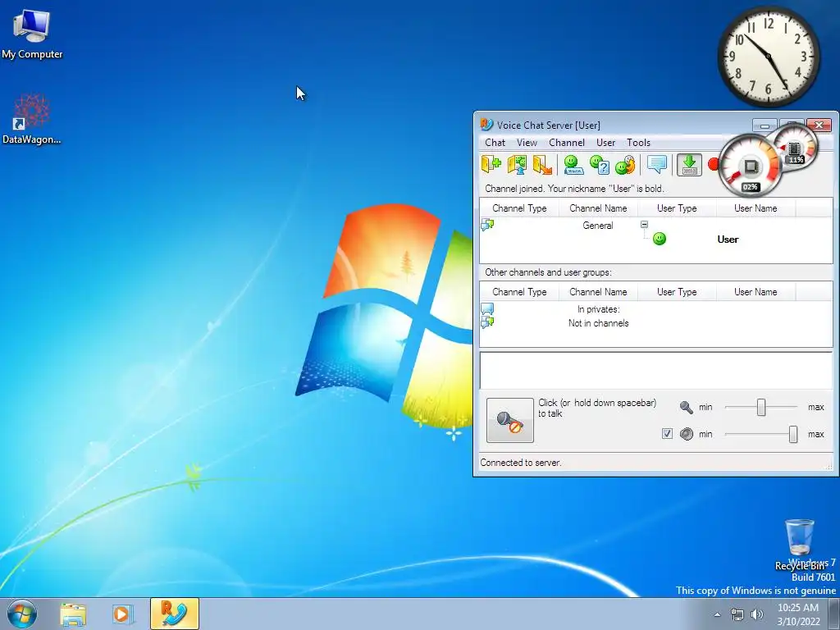
Task: Select the General channel name
Action: coord(598,226)
